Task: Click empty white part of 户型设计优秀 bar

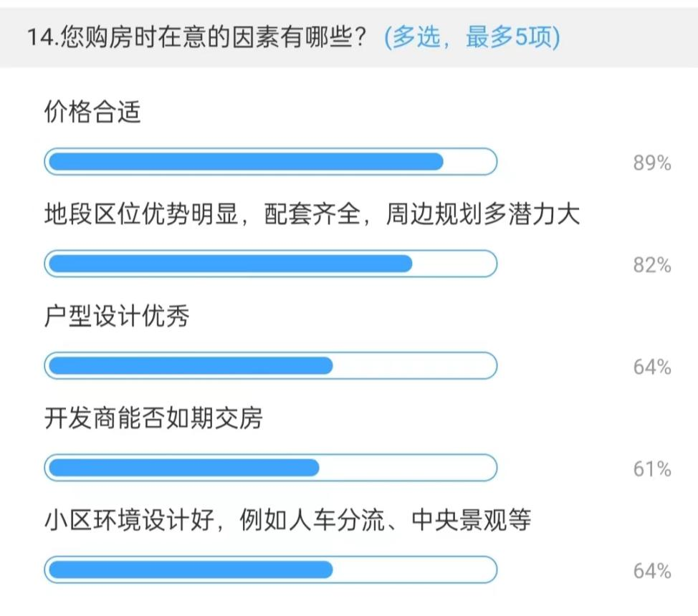Action: (x=414, y=366)
